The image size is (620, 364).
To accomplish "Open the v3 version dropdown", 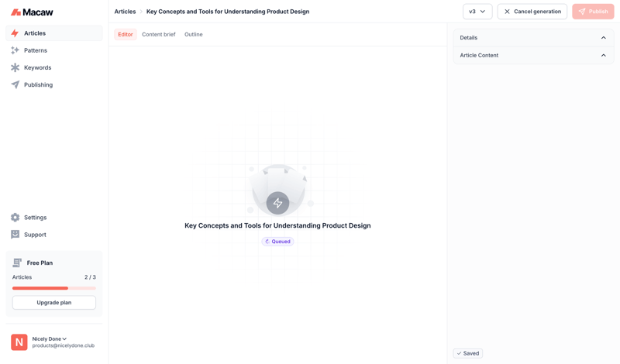I will [x=477, y=12].
